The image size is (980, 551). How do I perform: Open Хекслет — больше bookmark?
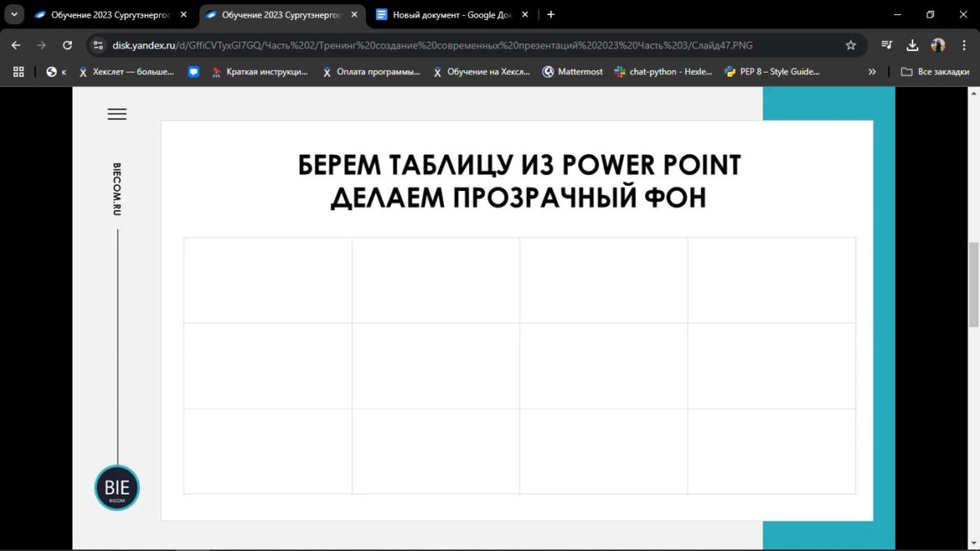coord(127,72)
